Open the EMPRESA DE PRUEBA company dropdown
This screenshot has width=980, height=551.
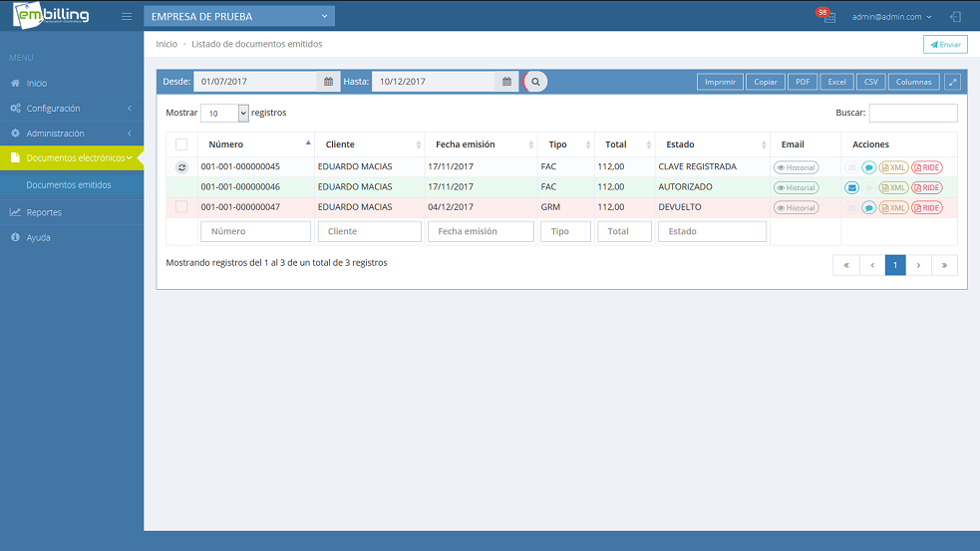point(239,17)
